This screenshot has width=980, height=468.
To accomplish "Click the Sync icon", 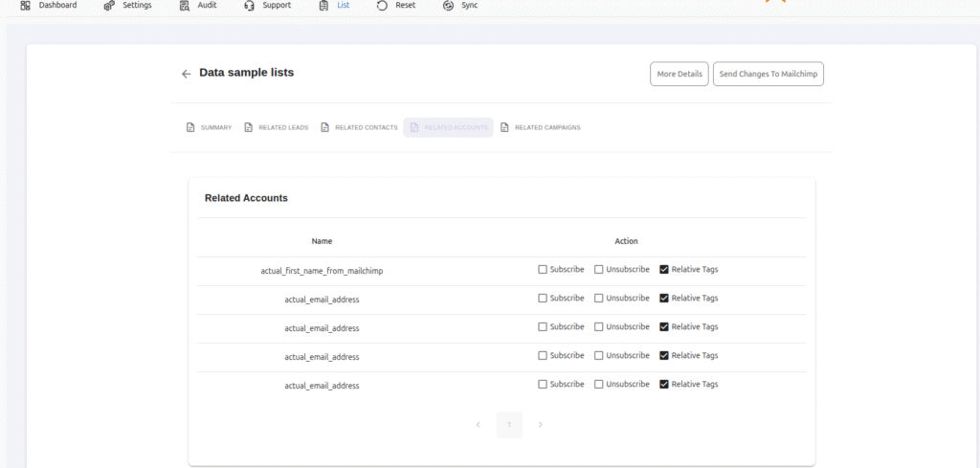I will [448, 6].
